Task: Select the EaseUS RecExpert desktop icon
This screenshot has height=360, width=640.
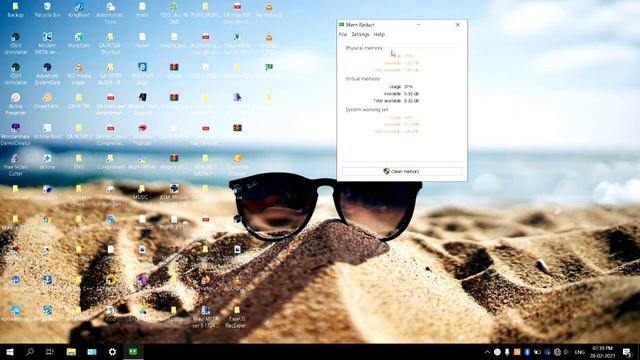Action: (x=237, y=318)
